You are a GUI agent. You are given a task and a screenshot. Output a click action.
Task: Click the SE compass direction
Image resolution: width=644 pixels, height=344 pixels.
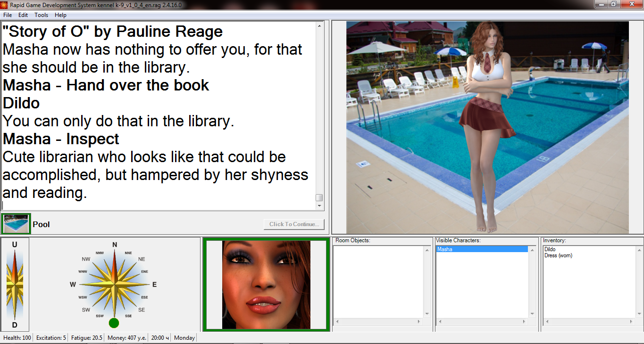coord(142,310)
